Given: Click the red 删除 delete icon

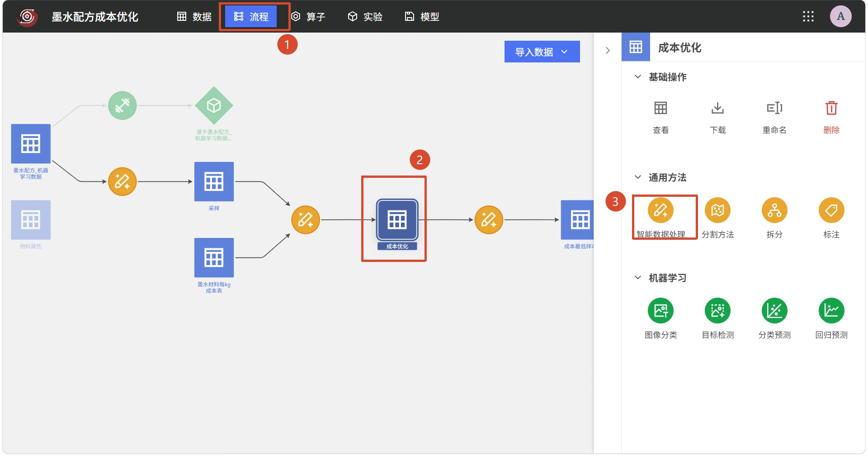Looking at the screenshot, I should pos(831,108).
